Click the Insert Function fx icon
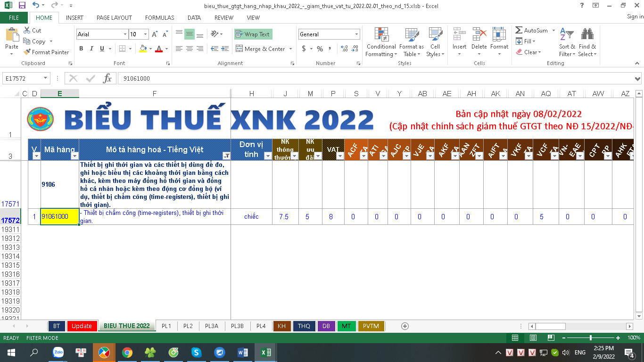Viewport: 644px width, 362px height. (107, 78)
